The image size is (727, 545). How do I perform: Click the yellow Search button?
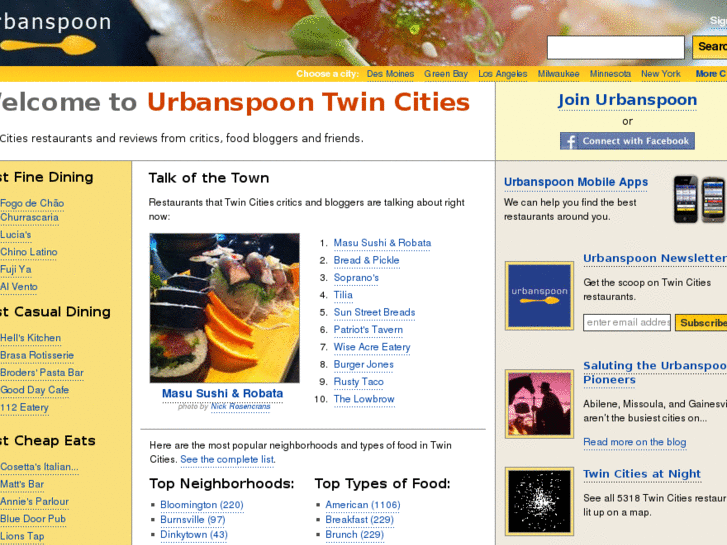[709, 47]
